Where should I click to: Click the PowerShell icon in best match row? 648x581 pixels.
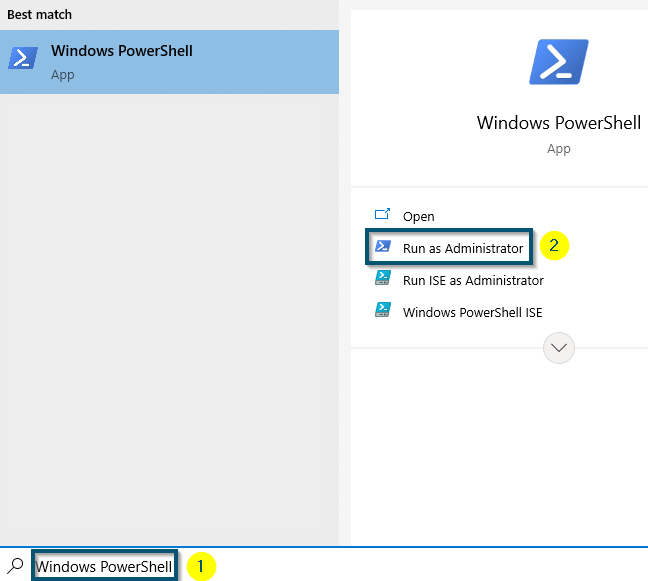[23, 58]
